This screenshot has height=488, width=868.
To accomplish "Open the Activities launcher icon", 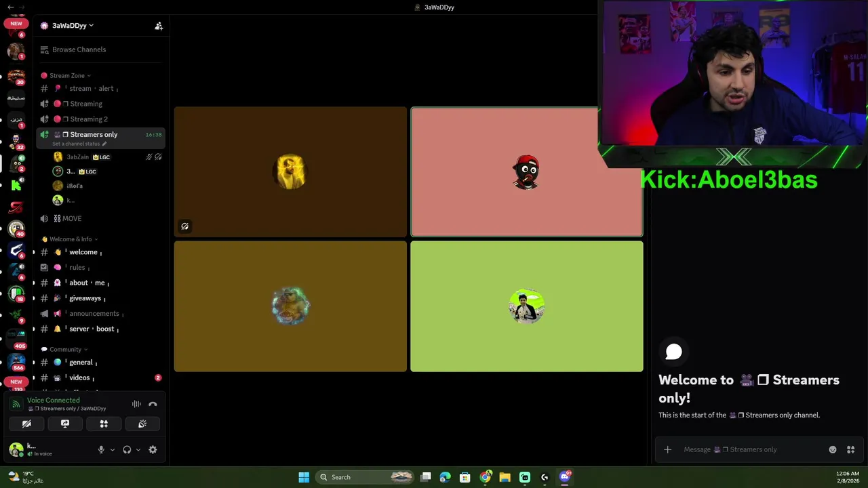I will tap(104, 424).
